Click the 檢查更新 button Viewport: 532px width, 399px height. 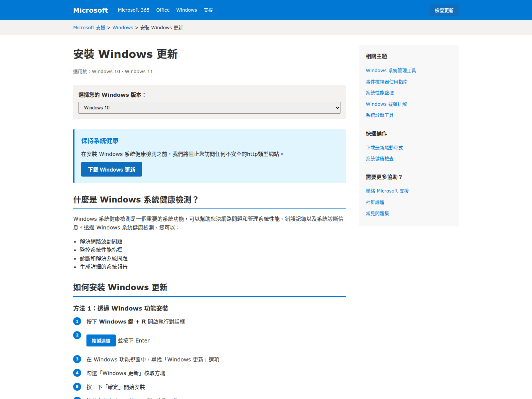pyautogui.click(x=444, y=10)
